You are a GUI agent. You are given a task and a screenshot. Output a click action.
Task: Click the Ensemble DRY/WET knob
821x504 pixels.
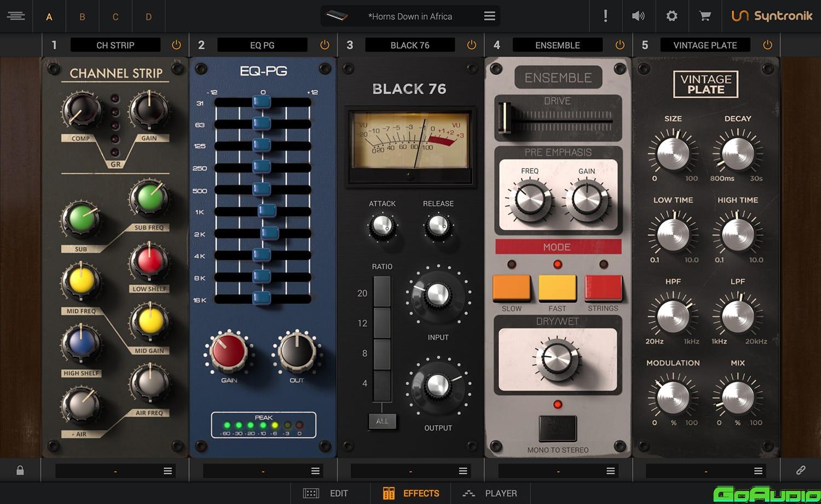click(x=557, y=360)
